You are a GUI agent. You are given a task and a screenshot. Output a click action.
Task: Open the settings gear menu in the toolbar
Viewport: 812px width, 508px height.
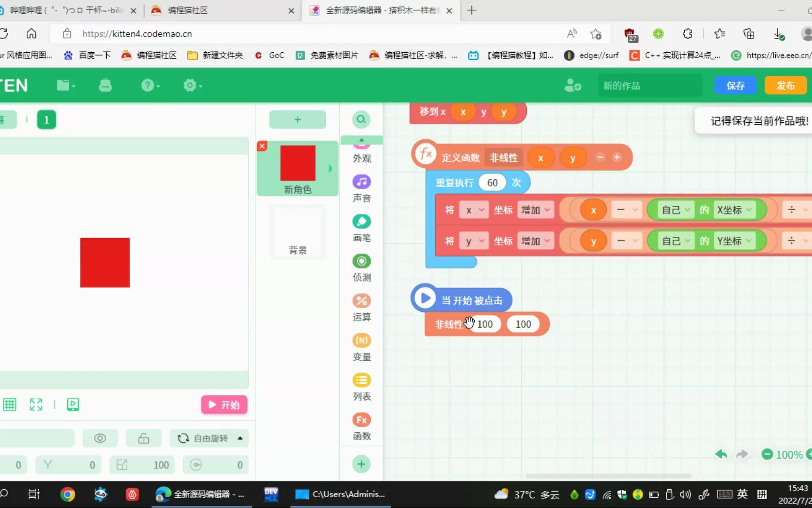pos(192,85)
